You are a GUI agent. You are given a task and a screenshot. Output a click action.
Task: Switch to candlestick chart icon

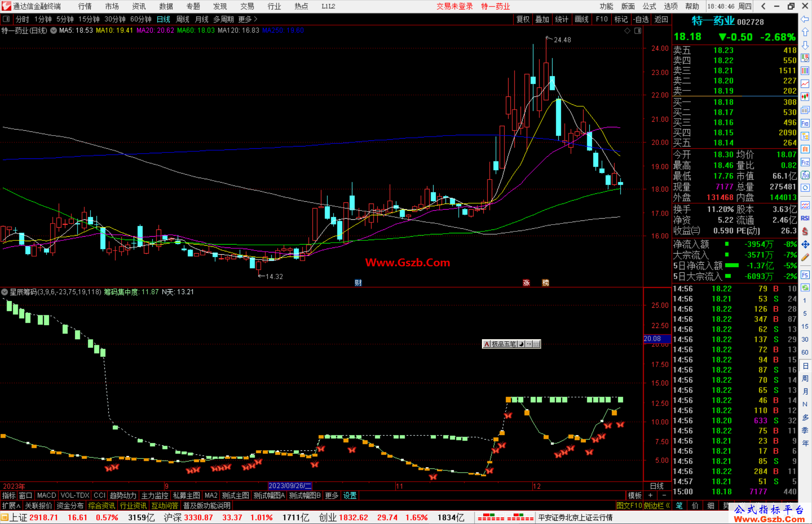pos(805,97)
